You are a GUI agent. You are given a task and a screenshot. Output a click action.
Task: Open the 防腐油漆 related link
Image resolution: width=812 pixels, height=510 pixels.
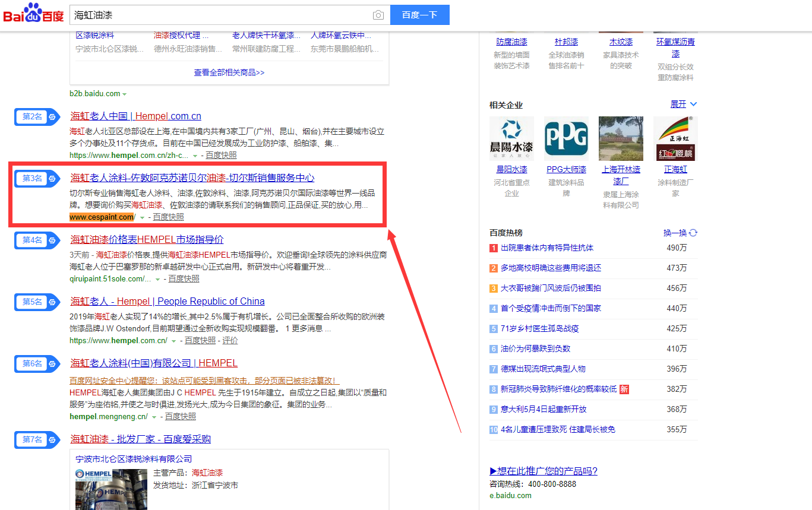[x=511, y=42]
